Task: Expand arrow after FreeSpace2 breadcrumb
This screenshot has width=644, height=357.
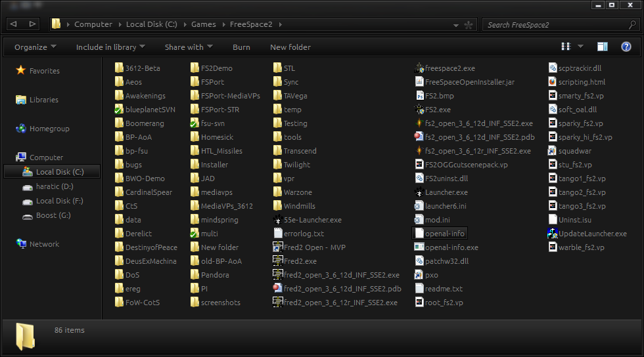Action: pyautogui.click(x=280, y=25)
